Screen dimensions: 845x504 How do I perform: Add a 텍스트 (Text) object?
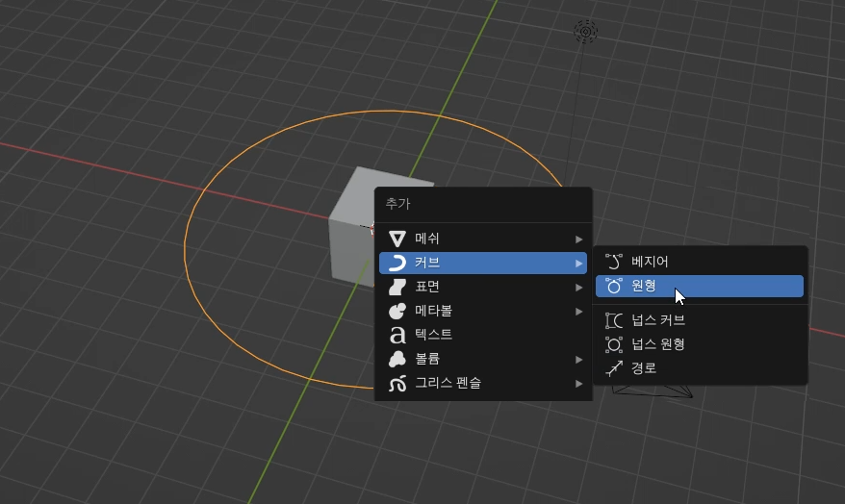pos(483,335)
